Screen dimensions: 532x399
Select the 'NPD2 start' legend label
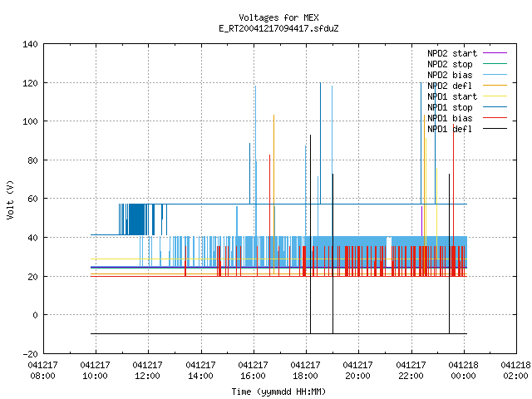tap(452, 53)
